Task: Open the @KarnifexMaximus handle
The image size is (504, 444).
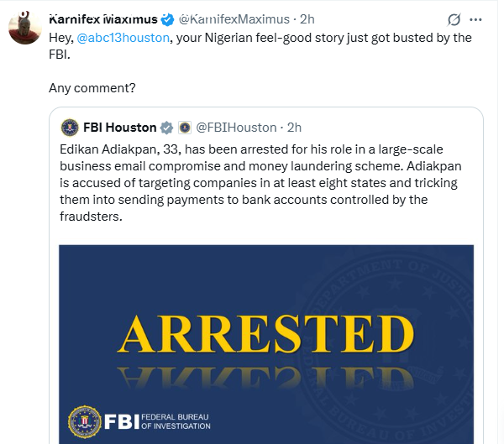Action: pos(234,18)
